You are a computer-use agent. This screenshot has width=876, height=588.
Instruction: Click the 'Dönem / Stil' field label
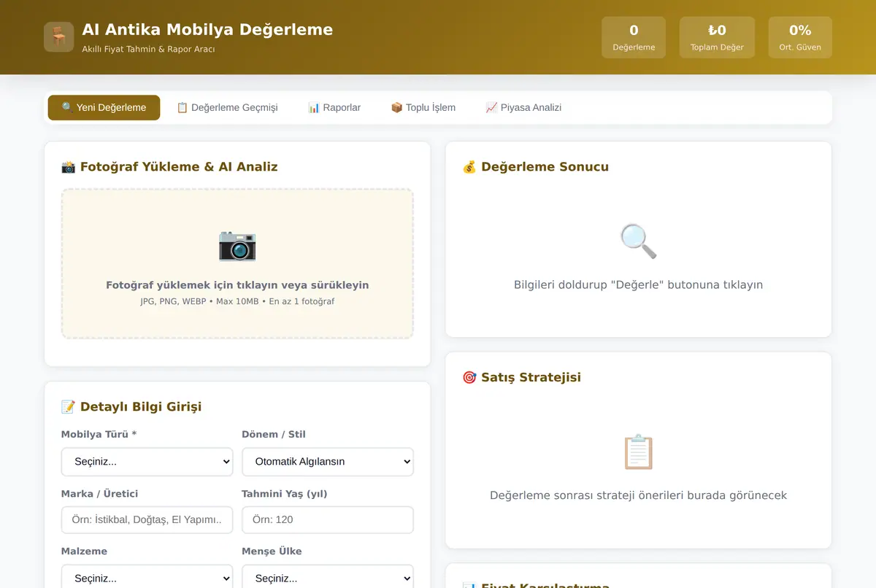tap(274, 434)
